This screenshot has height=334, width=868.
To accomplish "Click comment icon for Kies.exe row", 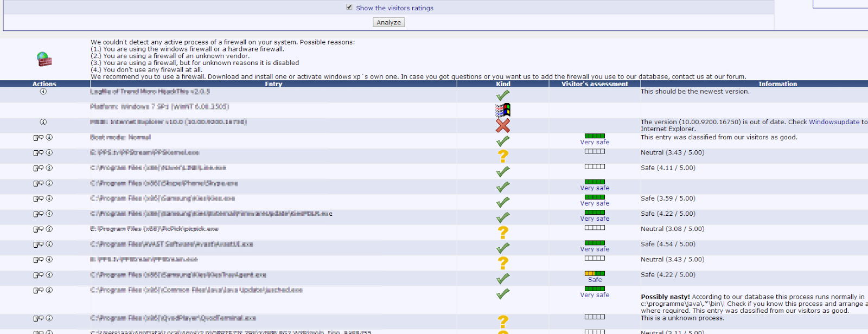I will tap(39, 199).
